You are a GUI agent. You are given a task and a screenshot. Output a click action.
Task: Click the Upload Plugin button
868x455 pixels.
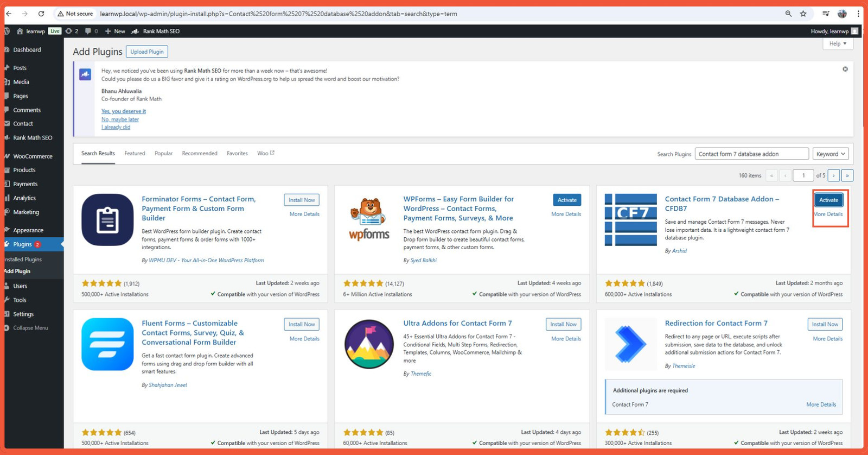147,52
